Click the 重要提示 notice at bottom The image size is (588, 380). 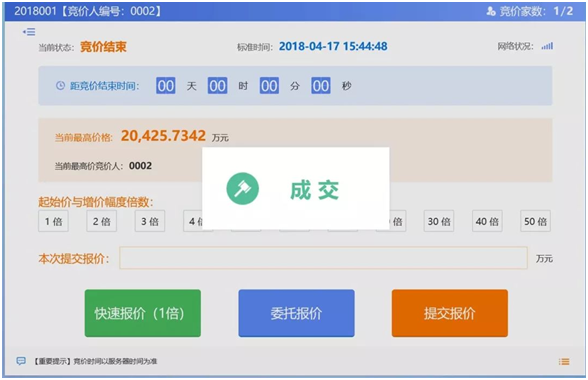96,361
